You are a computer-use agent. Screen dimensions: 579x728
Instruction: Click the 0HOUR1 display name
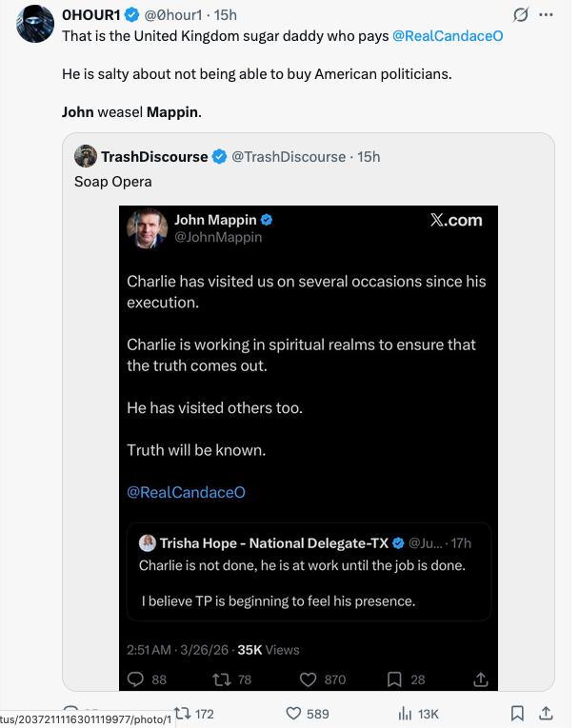pos(89,15)
